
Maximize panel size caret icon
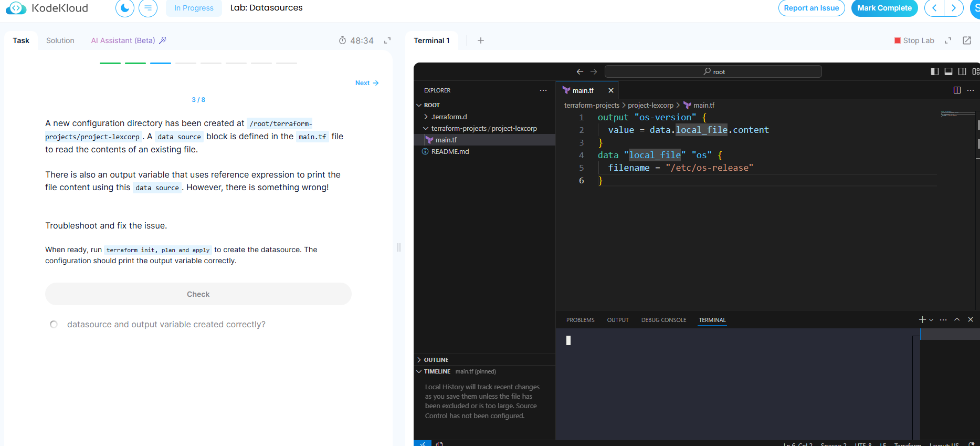point(957,319)
